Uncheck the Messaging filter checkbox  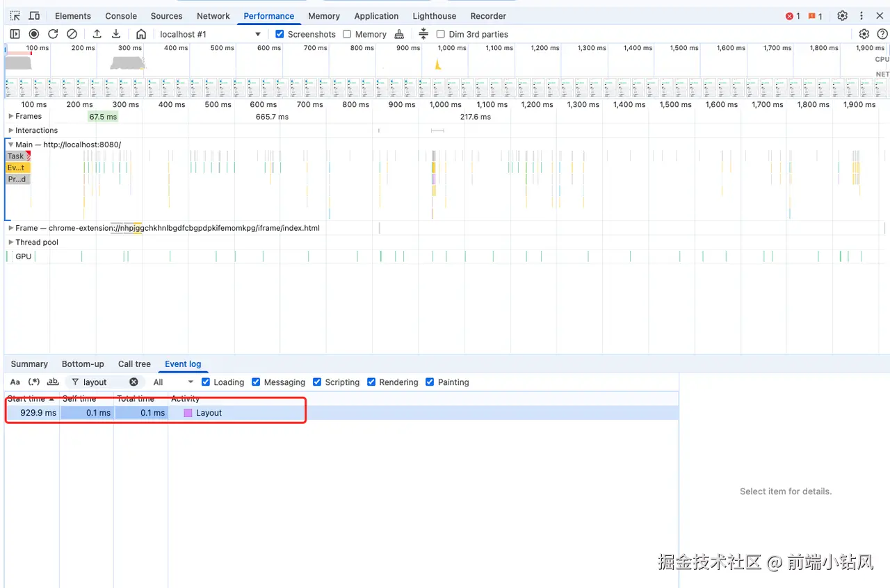click(256, 382)
